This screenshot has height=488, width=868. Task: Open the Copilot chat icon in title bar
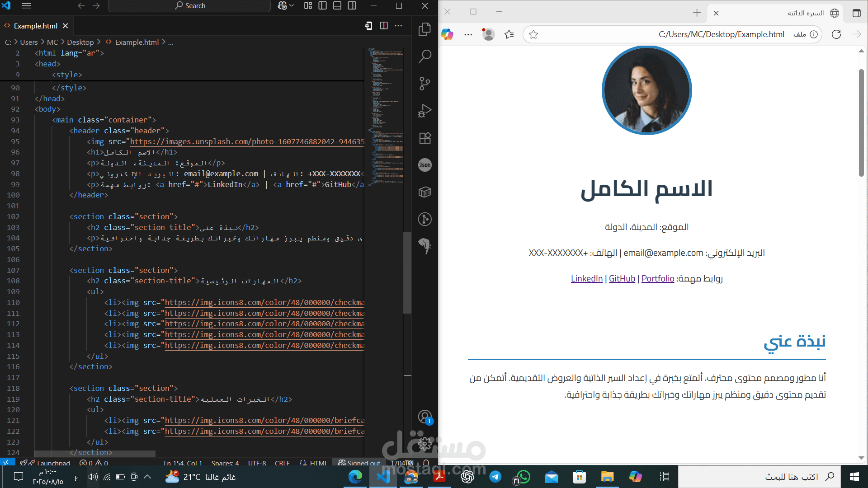(x=283, y=6)
